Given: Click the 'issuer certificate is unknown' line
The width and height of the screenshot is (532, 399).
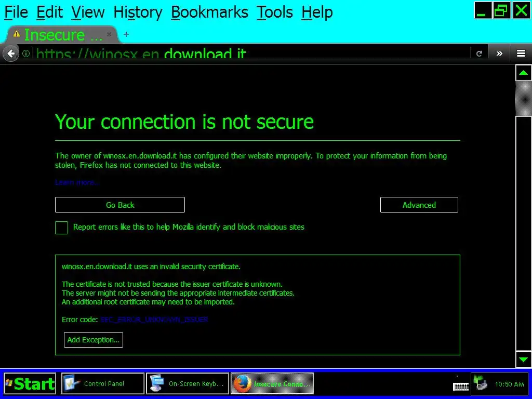Looking at the screenshot, I should (x=172, y=284).
